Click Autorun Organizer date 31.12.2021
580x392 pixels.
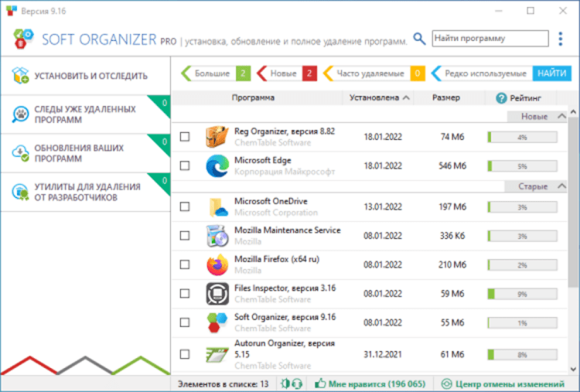383,355
